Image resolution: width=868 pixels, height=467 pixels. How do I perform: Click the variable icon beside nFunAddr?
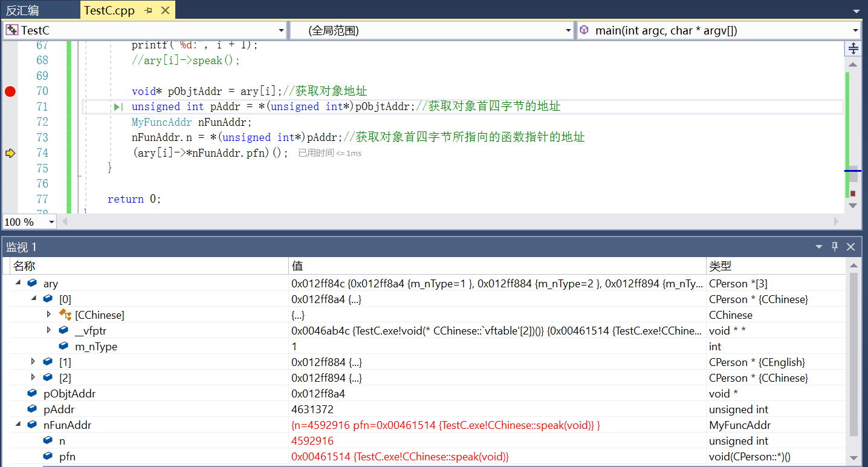tap(32, 425)
